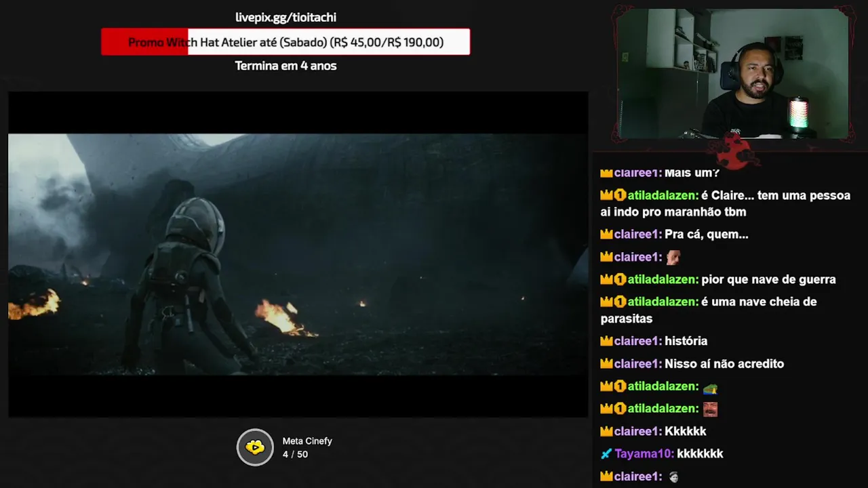This screenshot has height=488, width=868.
Task: Click Tayama10's 'kkkkkkk' message
Action: point(700,453)
